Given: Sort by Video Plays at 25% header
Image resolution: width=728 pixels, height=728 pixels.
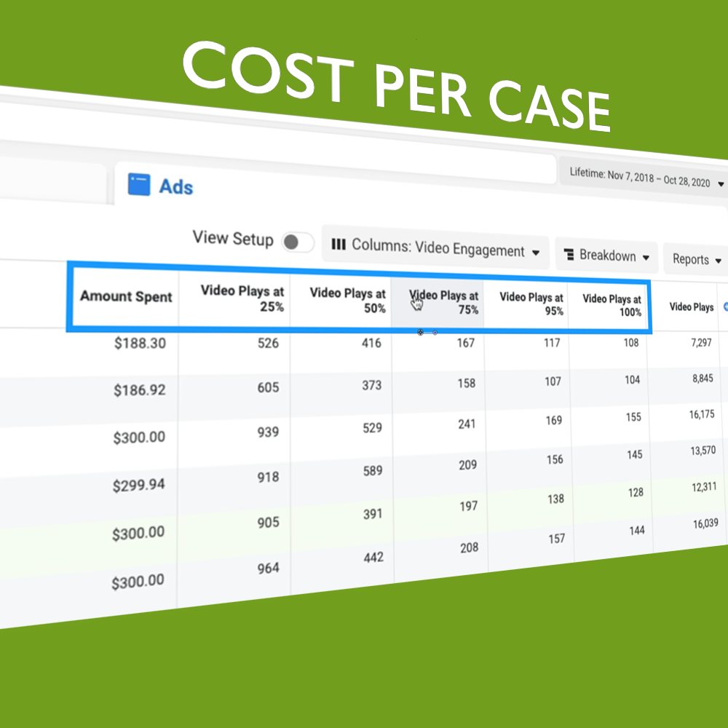Looking at the screenshot, I should (x=242, y=298).
